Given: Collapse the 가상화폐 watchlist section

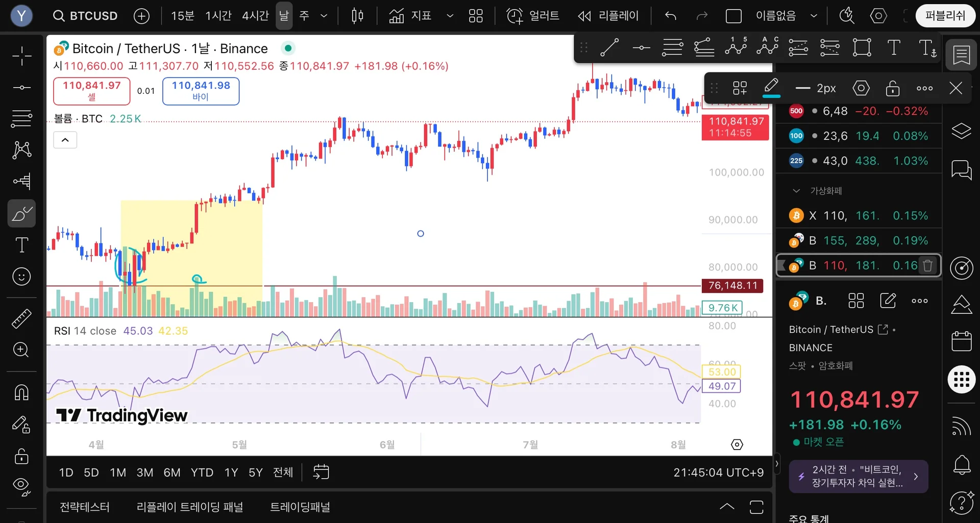Looking at the screenshot, I should coord(796,191).
